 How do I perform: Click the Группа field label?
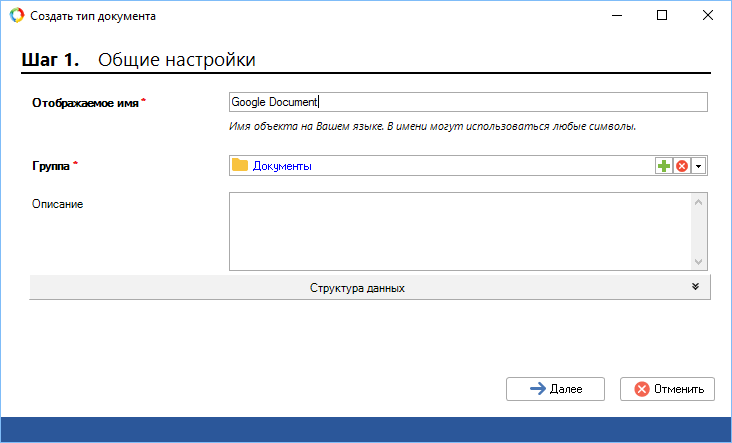pos(52,166)
